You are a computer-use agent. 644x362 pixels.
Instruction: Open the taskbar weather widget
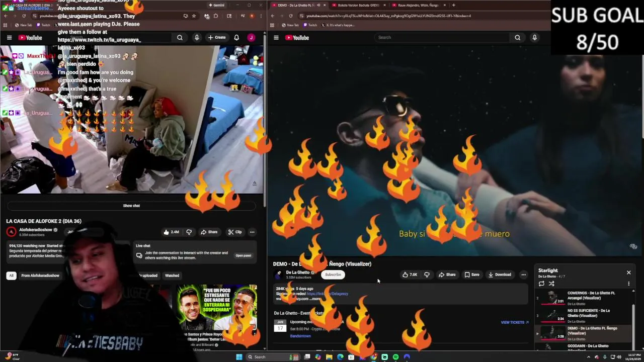point(11,356)
